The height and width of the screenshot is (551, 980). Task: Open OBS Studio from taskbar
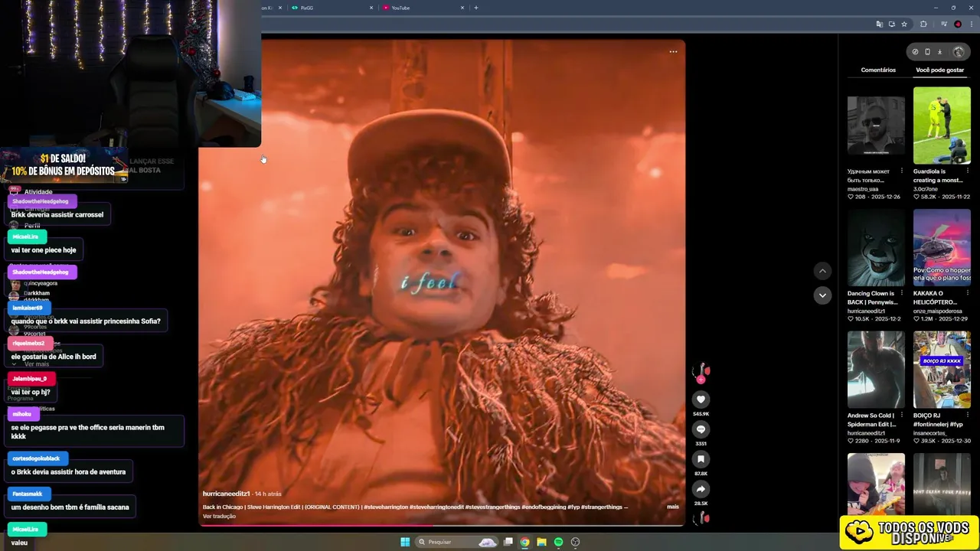(575, 542)
